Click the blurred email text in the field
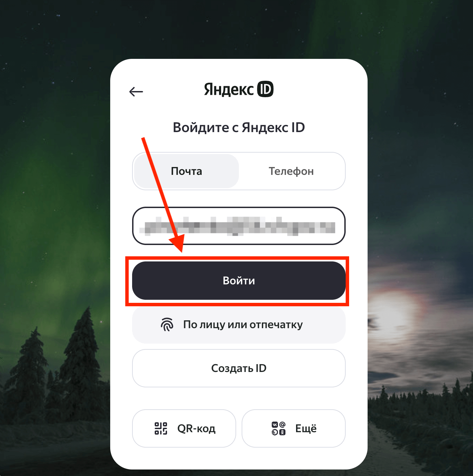The height and width of the screenshot is (476, 473). point(239,226)
